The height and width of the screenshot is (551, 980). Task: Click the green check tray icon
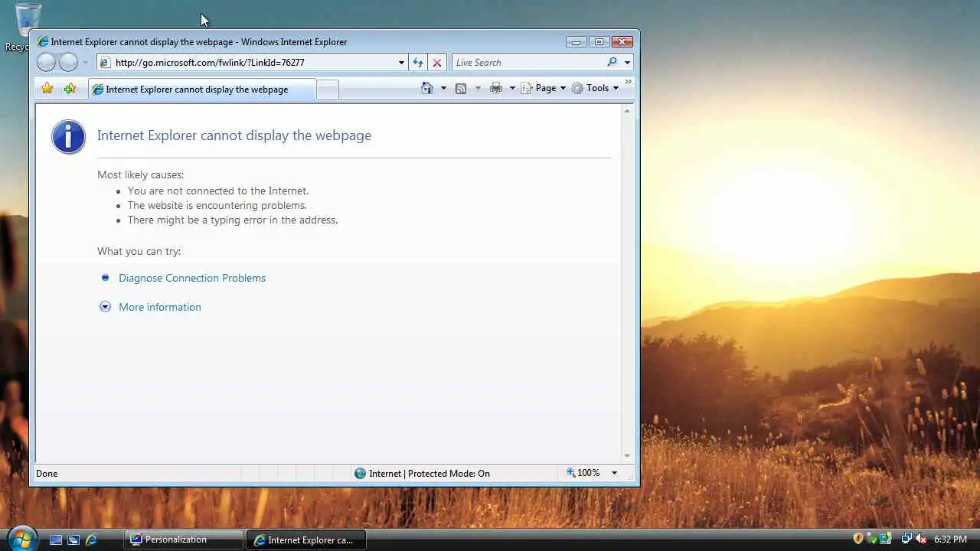(872, 539)
